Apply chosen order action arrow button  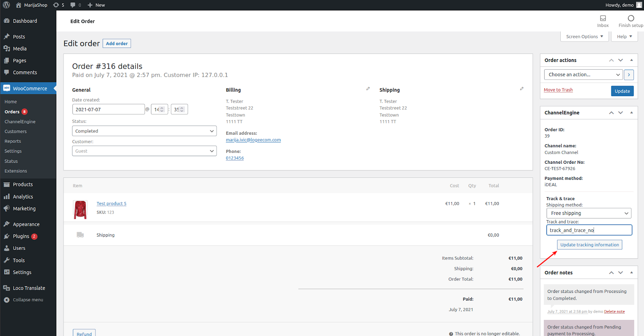(x=629, y=75)
